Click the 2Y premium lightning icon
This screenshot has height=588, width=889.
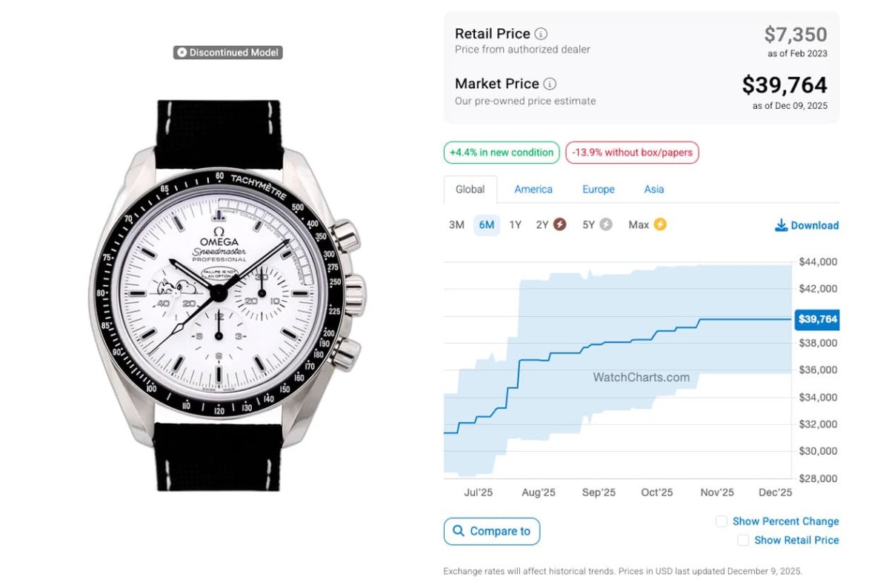click(x=560, y=224)
